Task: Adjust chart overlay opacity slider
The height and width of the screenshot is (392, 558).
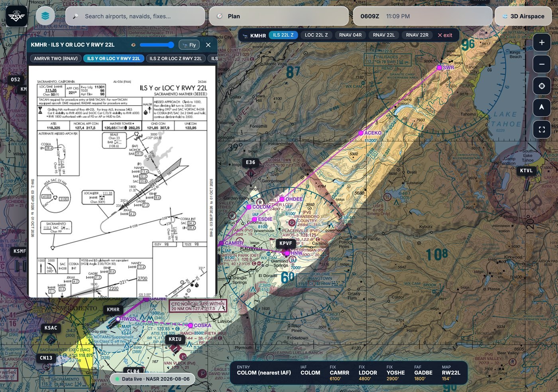Action: pyautogui.click(x=157, y=45)
